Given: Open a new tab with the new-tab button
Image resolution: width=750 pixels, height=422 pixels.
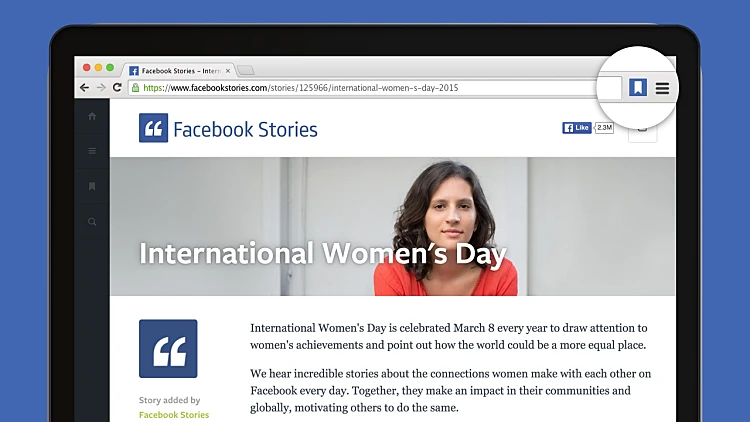Looking at the screenshot, I should click(x=246, y=70).
